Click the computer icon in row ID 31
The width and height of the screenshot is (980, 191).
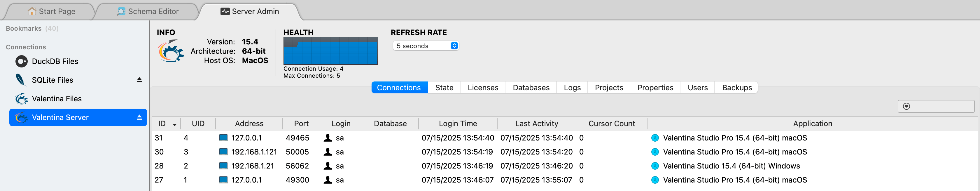point(223,138)
